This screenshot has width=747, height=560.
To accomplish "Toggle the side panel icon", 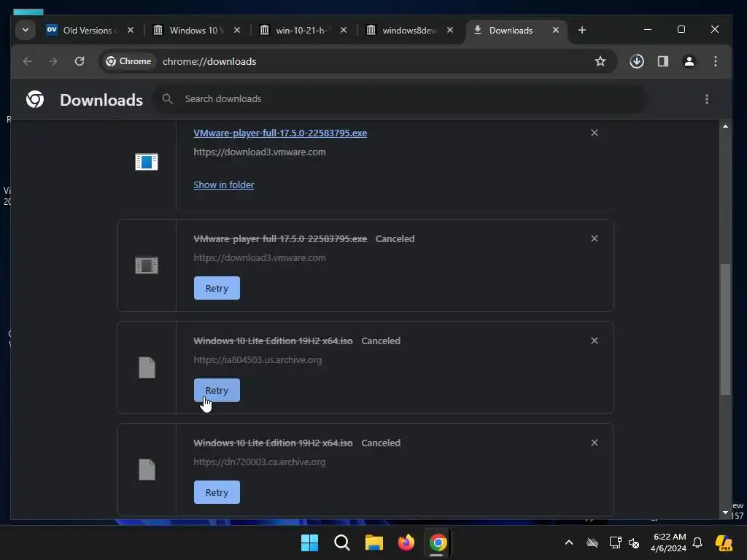I will (x=663, y=61).
